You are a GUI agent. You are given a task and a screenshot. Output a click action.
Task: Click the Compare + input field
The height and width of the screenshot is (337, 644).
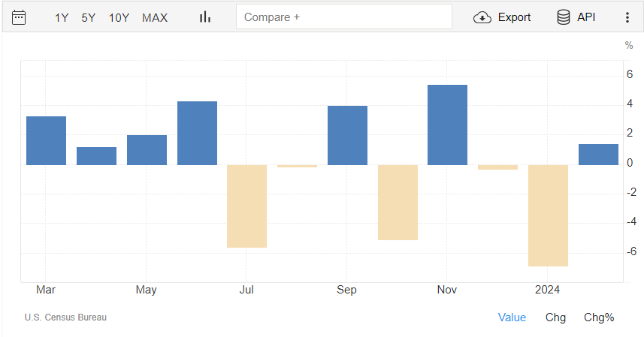(343, 17)
